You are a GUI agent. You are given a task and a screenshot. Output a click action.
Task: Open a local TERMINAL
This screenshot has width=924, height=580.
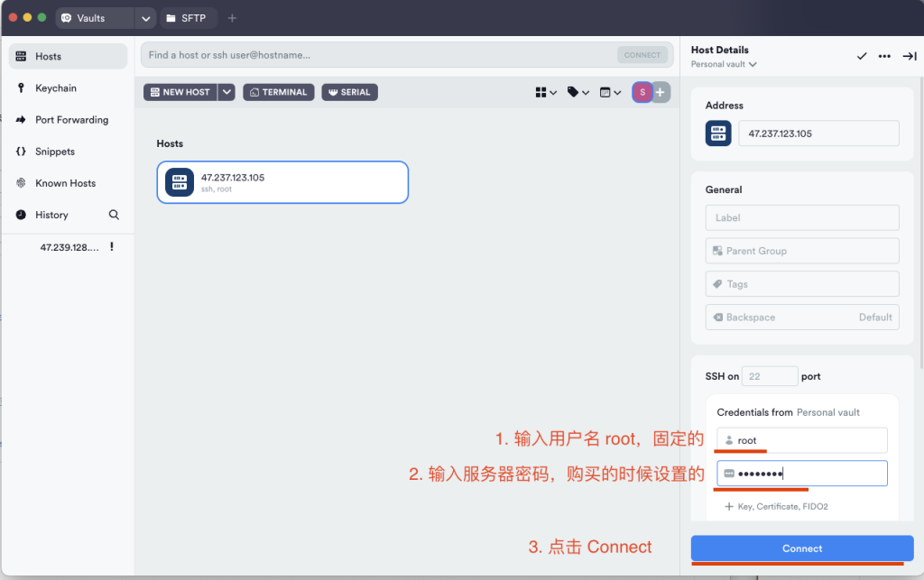click(279, 92)
